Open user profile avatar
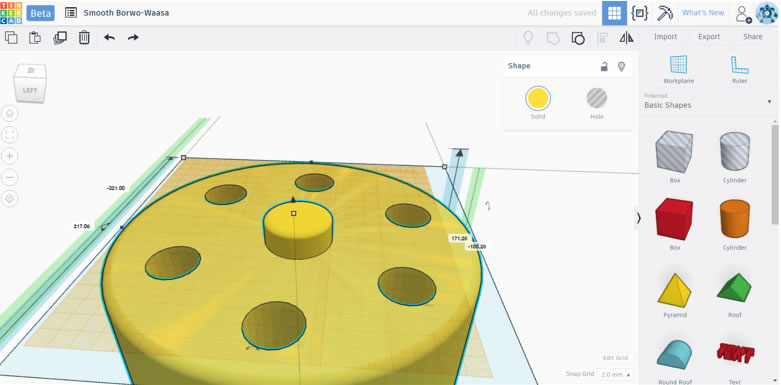This screenshot has width=781, height=385. [x=767, y=13]
